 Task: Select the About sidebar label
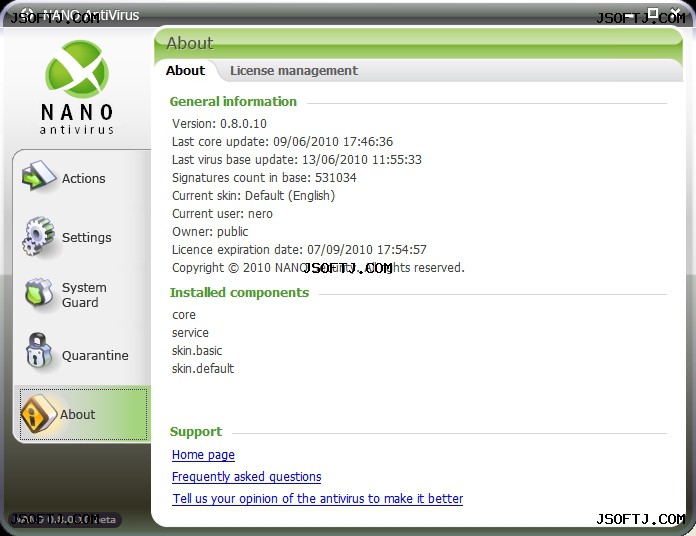[x=77, y=414]
